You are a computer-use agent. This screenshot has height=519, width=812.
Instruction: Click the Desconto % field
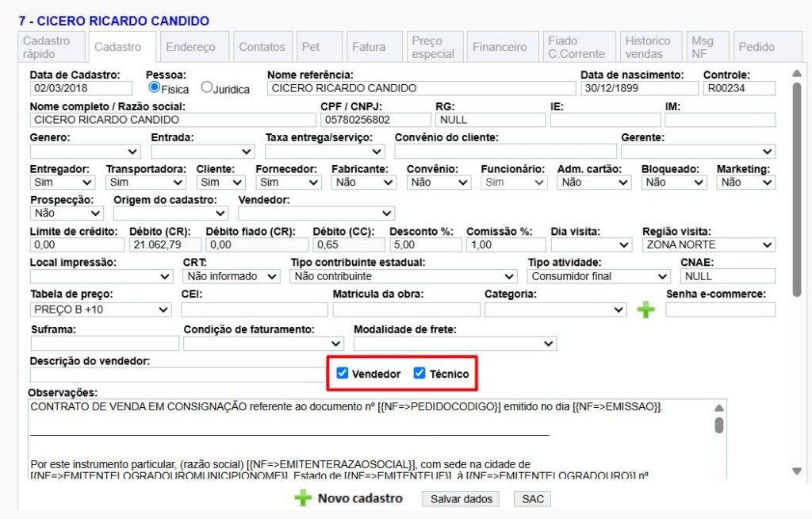coord(425,244)
